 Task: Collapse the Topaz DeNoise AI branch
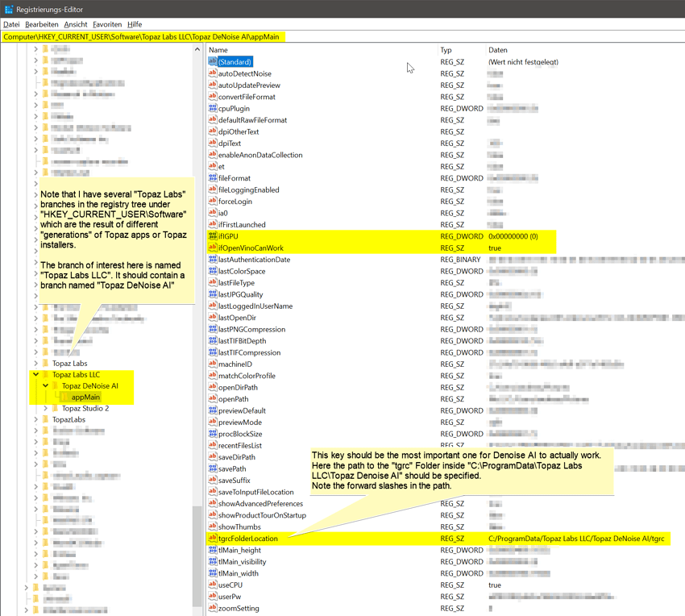coord(45,385)
